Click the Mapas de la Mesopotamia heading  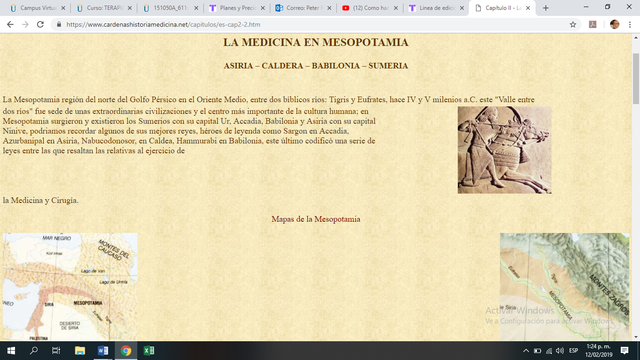click(316, 219)
